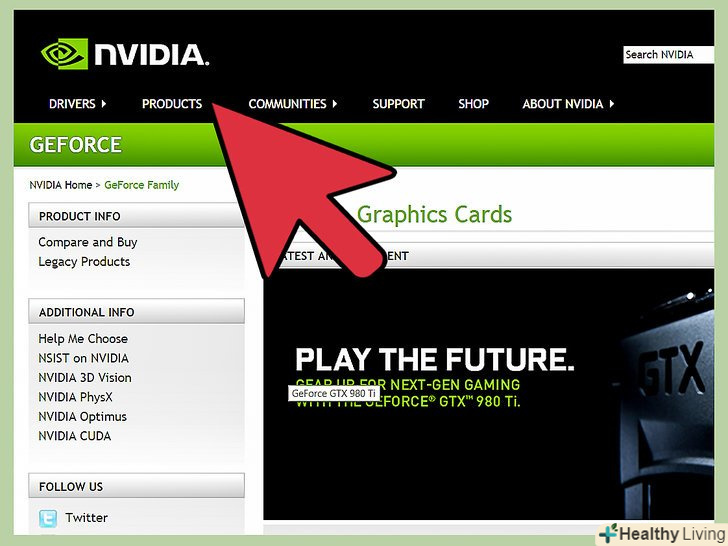
Task: Click the FOLLOW US panel header
Action: coord(136,486)
